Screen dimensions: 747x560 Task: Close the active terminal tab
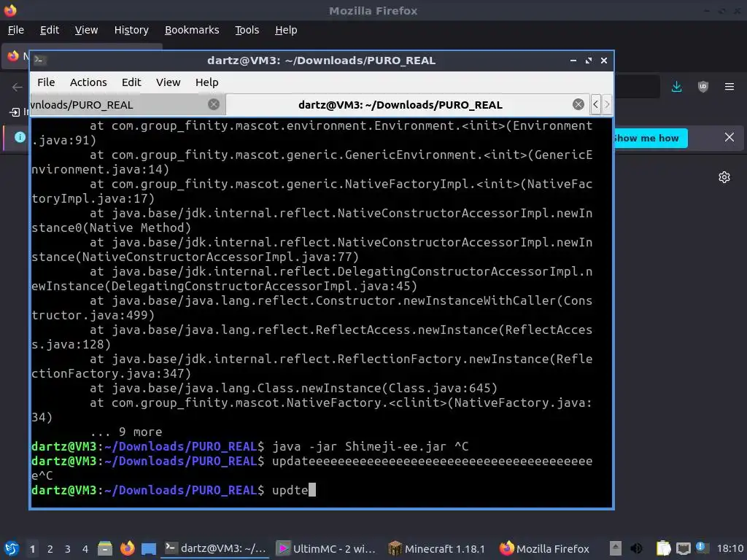pyautogui.click(x=578, y=104)
